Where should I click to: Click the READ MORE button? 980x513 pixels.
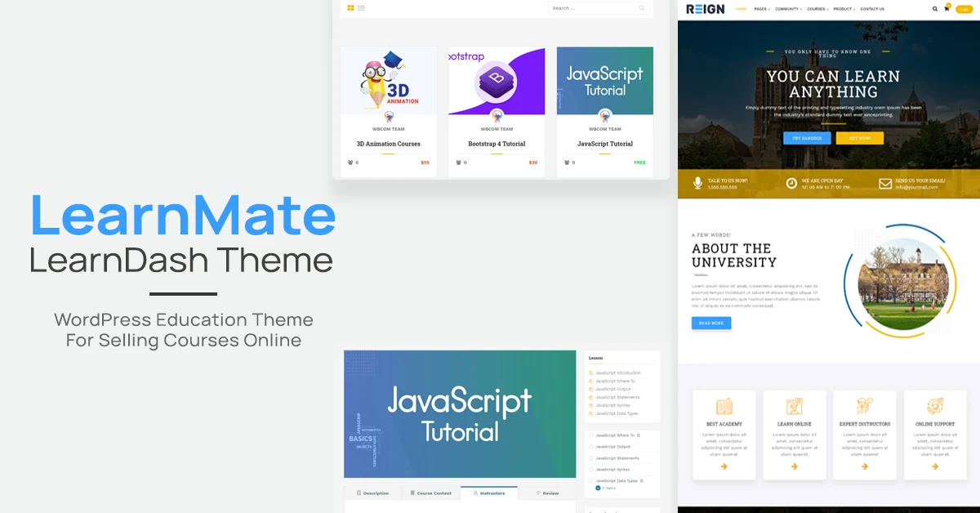click(711, 323)
